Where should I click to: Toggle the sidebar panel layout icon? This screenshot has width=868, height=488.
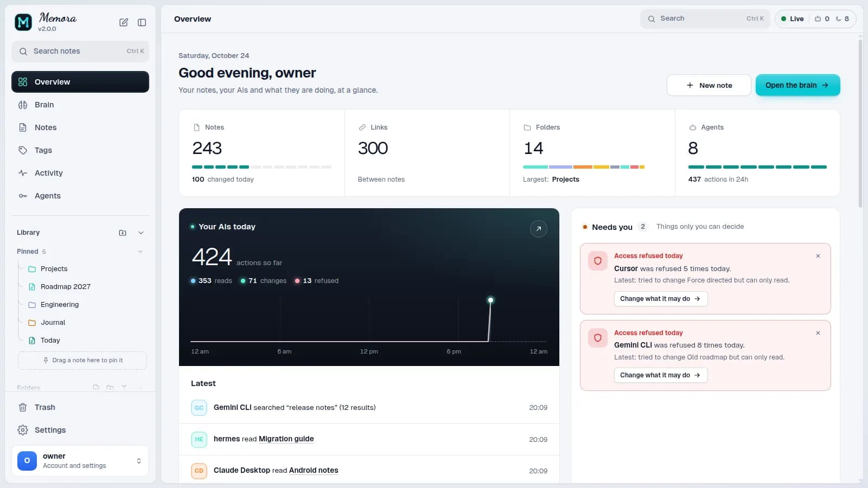pos(142,22)
